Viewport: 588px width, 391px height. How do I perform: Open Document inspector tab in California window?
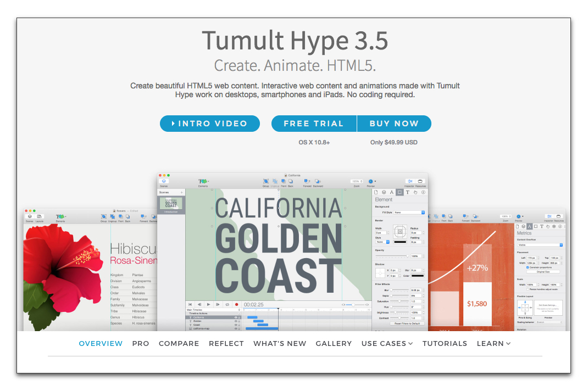(x=376, y=192)
